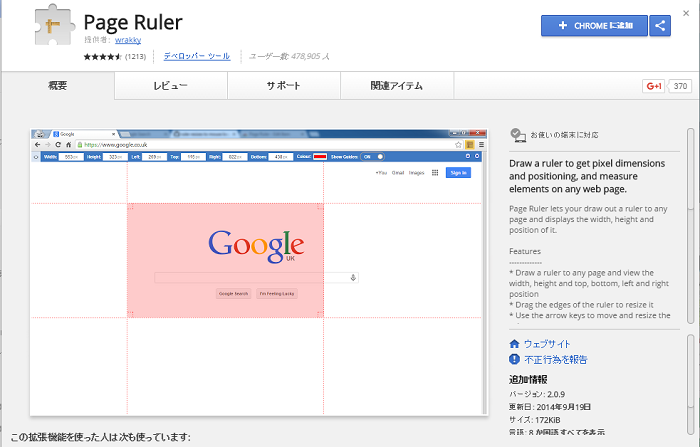
Task: Select the 概要 tab
Action: 58,86
